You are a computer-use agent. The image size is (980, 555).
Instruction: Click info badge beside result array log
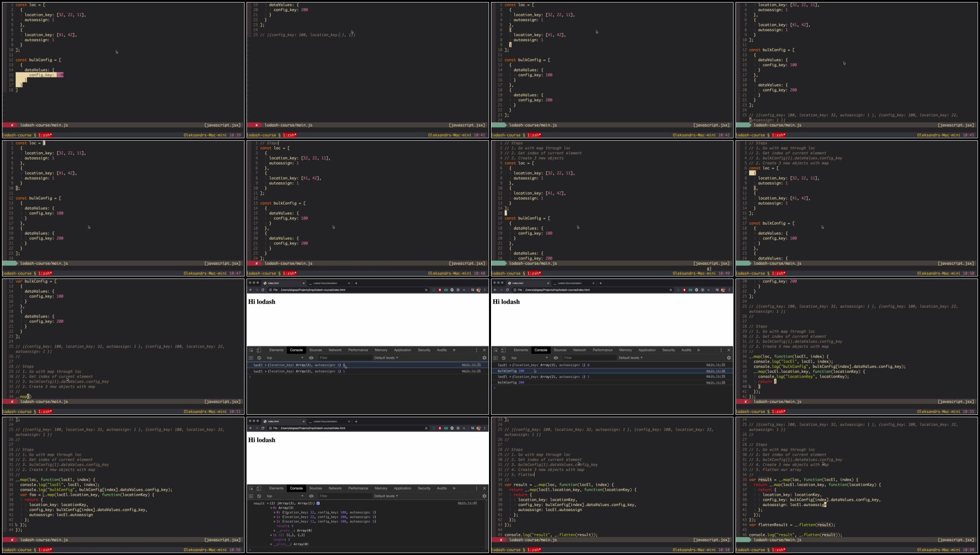pyautogui.click(x=318, y=503)
